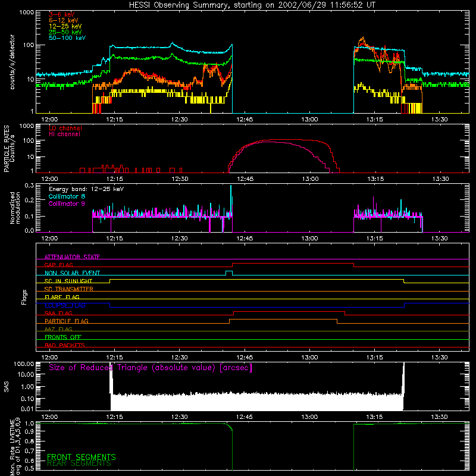Click the green '25-50 keV' legend label
Image resolution: width=476 pixels, height=476 pixels.
coord(65,32)
